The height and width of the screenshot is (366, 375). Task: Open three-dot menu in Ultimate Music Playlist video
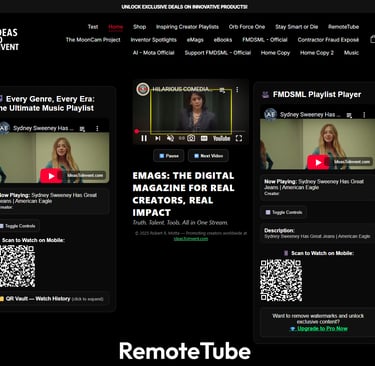pos(97,128)
